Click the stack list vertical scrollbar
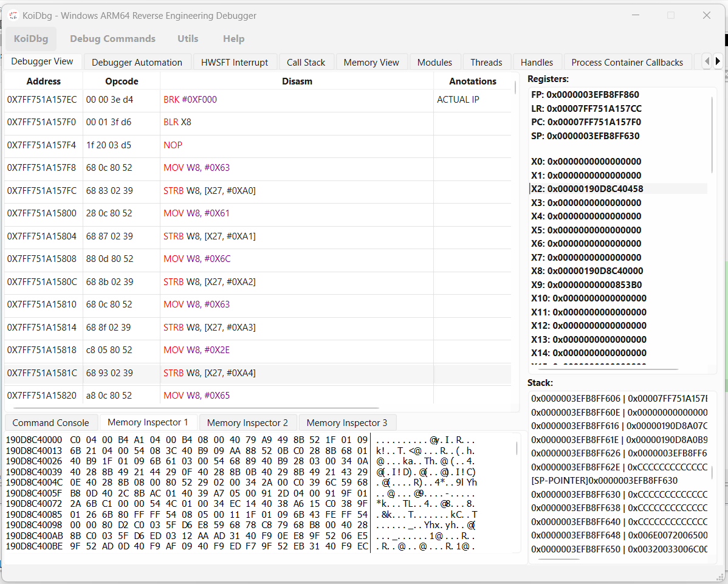Screen dimensions: 728x584 click(x=712, y=473)
